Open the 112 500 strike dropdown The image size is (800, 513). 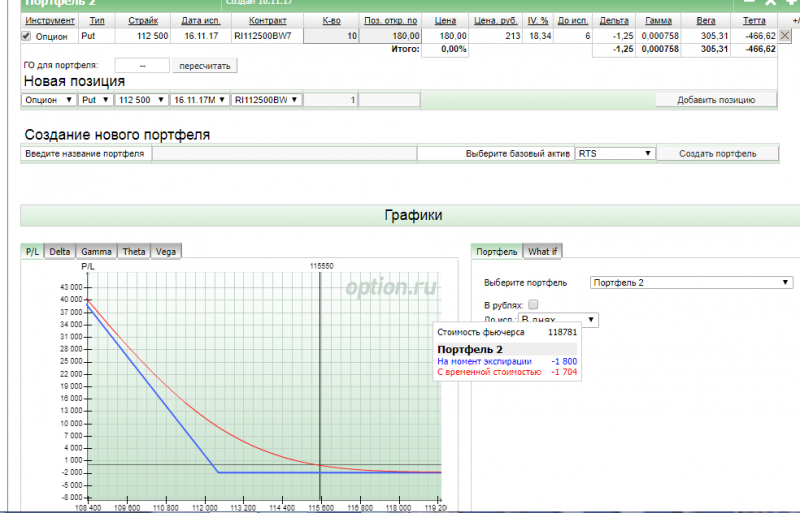pos(140,100)
